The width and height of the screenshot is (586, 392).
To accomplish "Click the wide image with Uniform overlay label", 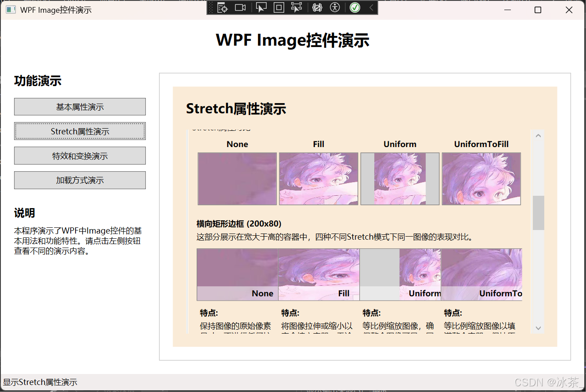I will click(400, 274).
